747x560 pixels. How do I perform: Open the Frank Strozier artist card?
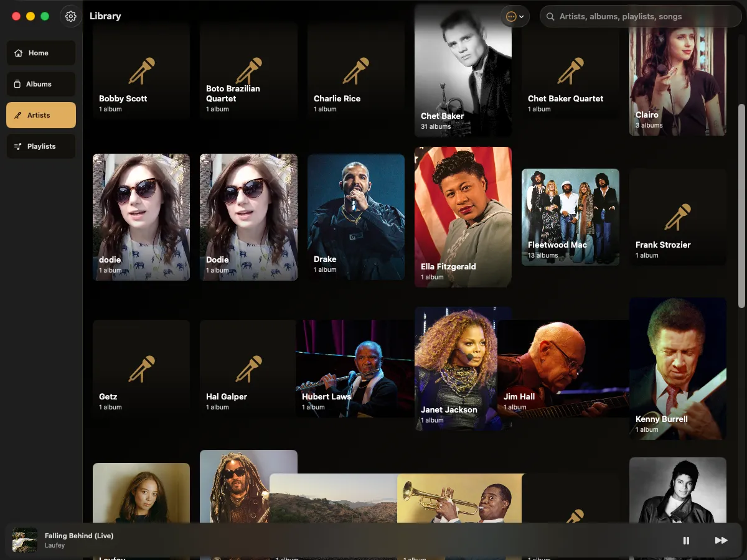coord(677,217)
